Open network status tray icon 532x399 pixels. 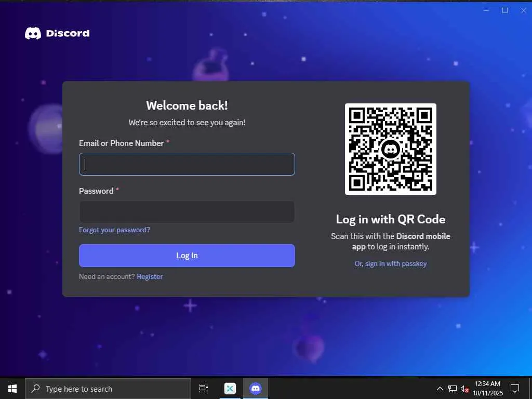pyautogui.click(x=453, y=389)
